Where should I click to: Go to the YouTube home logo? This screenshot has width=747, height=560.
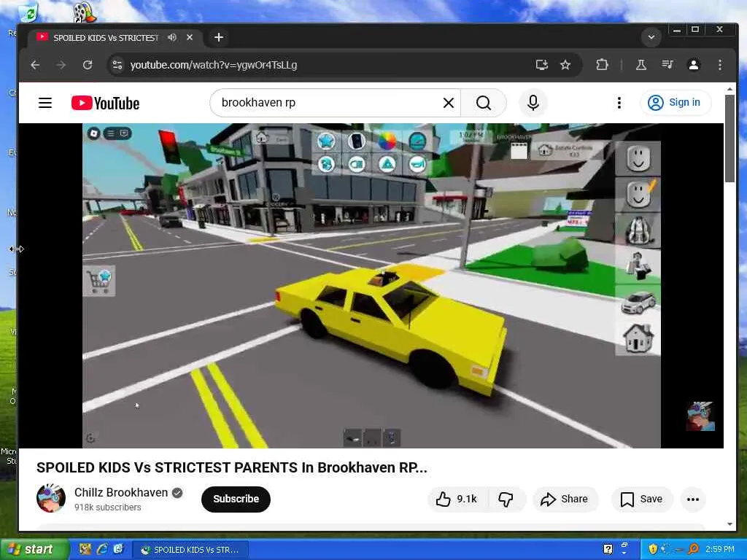tap(105, 103)
